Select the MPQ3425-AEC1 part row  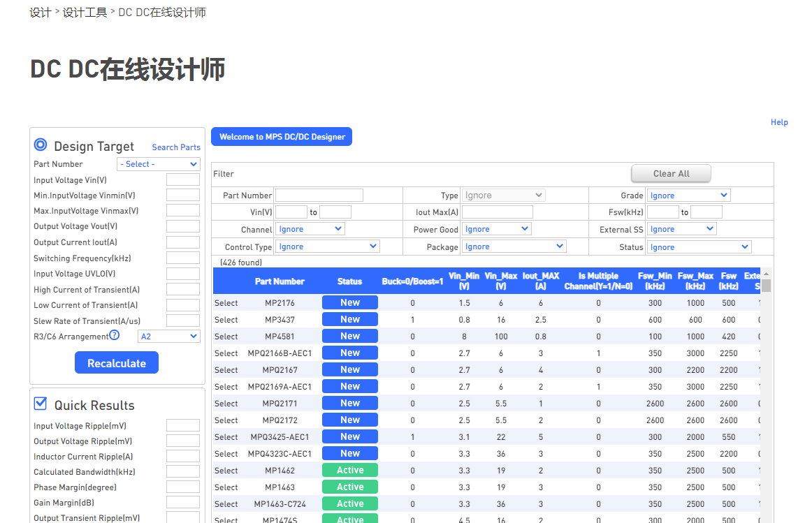226,437
